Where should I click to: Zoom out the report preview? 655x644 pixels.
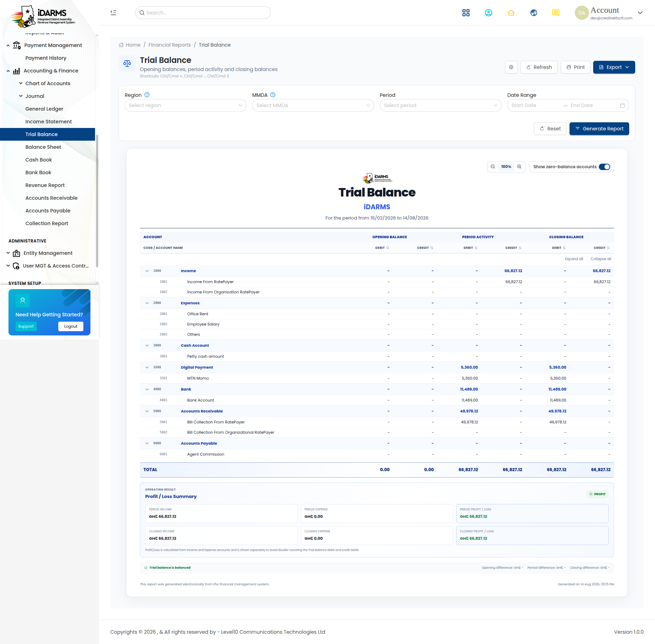coord(493,167)
